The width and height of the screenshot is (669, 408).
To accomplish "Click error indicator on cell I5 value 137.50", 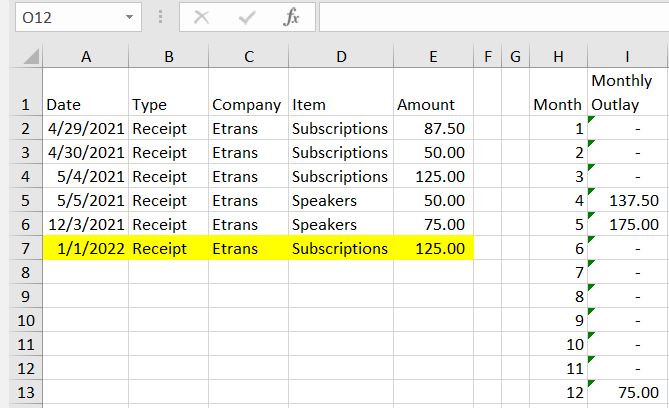I will 593,193.
